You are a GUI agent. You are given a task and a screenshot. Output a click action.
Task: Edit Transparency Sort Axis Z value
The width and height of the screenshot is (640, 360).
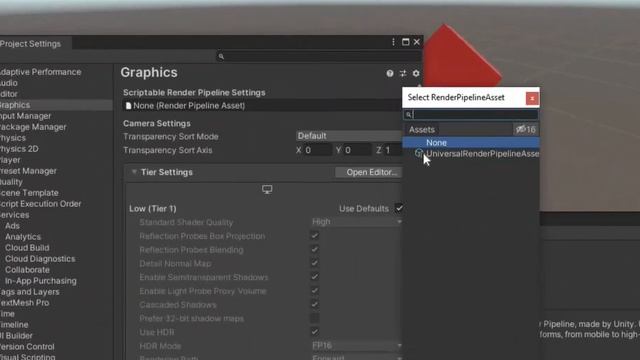click(393, 150)
